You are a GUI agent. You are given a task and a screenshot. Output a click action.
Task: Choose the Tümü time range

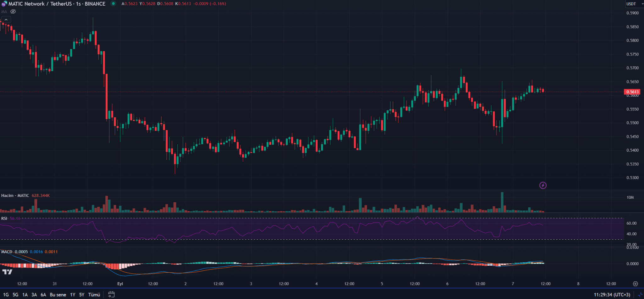click(94, 295)
